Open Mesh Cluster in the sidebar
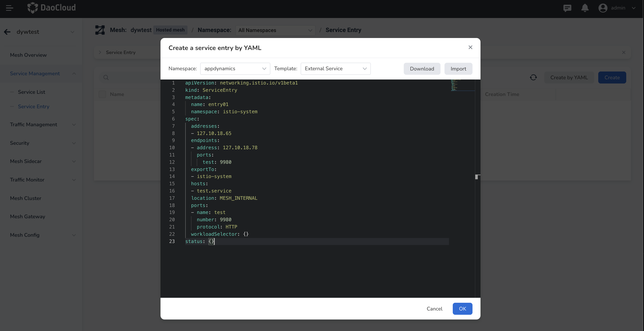This screenshot has height=331, width=644. pyautogui.click(x=25, y=198)
